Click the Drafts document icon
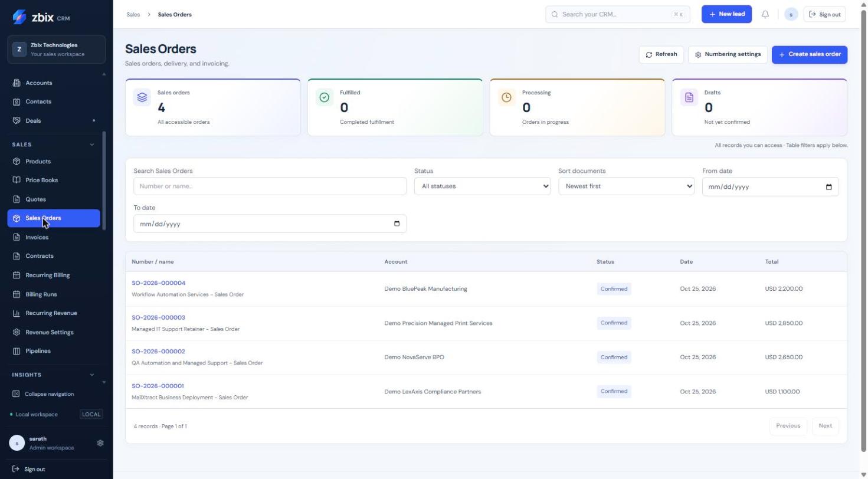The height and width of the screenshot is (479, 868). (x=689, y=98)
